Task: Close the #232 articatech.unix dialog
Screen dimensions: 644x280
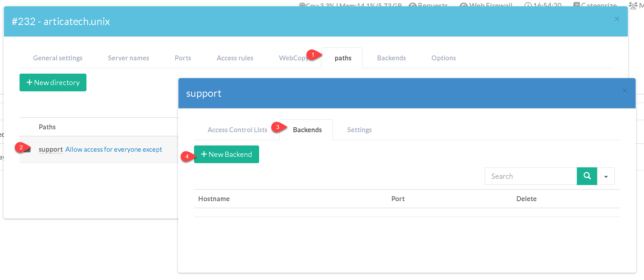Action: tap(617, 19)
